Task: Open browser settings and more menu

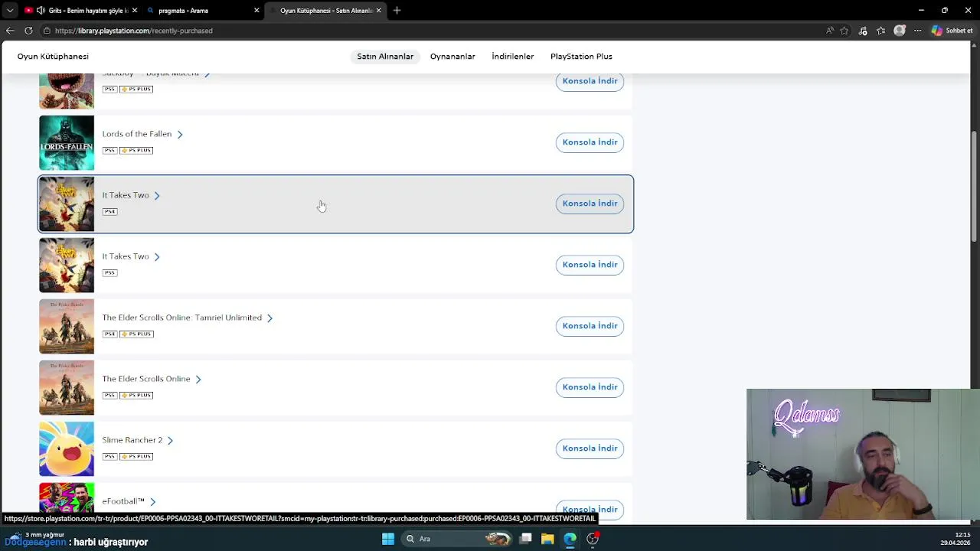Action: (917, 31)
